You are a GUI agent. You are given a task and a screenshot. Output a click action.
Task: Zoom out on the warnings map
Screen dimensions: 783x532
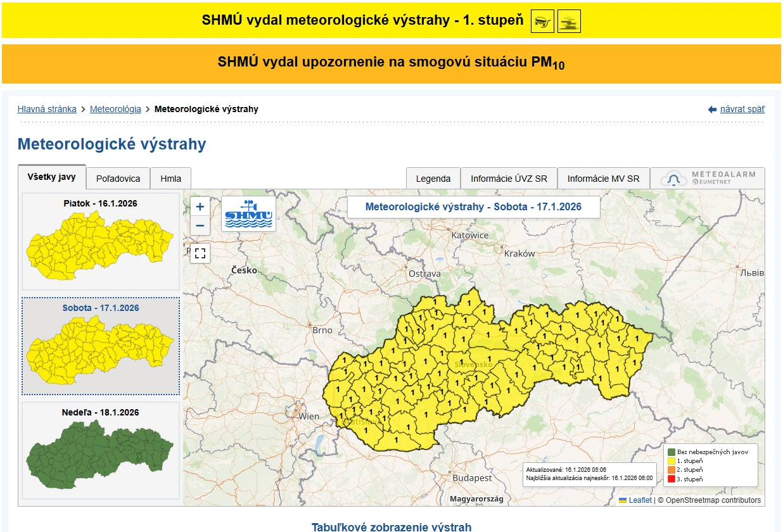200,225
